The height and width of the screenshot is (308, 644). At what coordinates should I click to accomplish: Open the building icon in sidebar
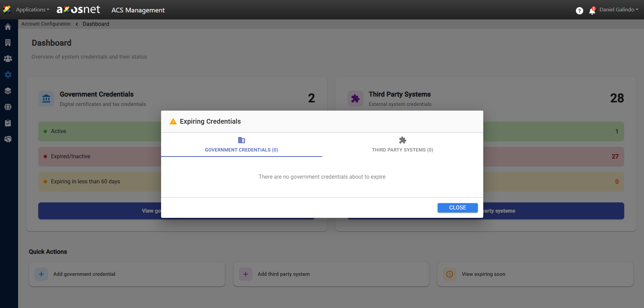8,43
